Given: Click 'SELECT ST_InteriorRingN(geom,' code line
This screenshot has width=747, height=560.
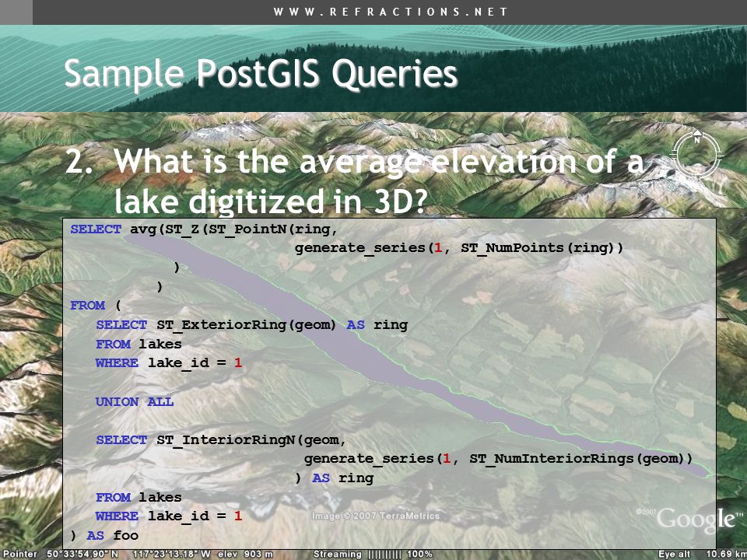Looking at the screenshot, I should click(221, 440).
